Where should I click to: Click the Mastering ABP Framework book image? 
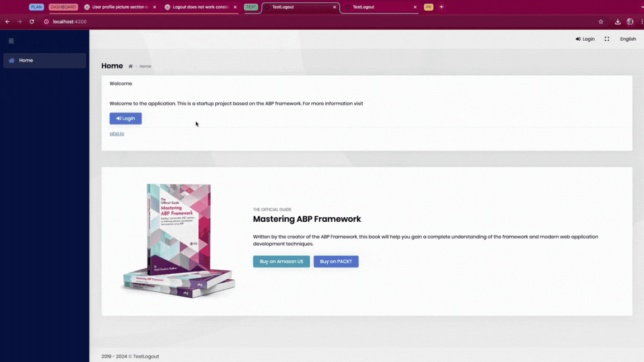pyautogui.click(x=178, y=241)
